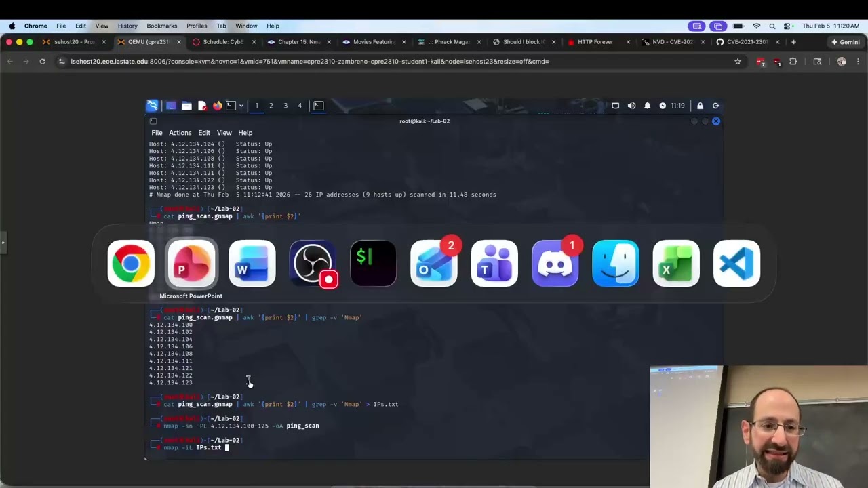Launch Firefox from the Kali panel
Image resolution: width=868 pixels, height=488 pixels.
coord(217,106)
